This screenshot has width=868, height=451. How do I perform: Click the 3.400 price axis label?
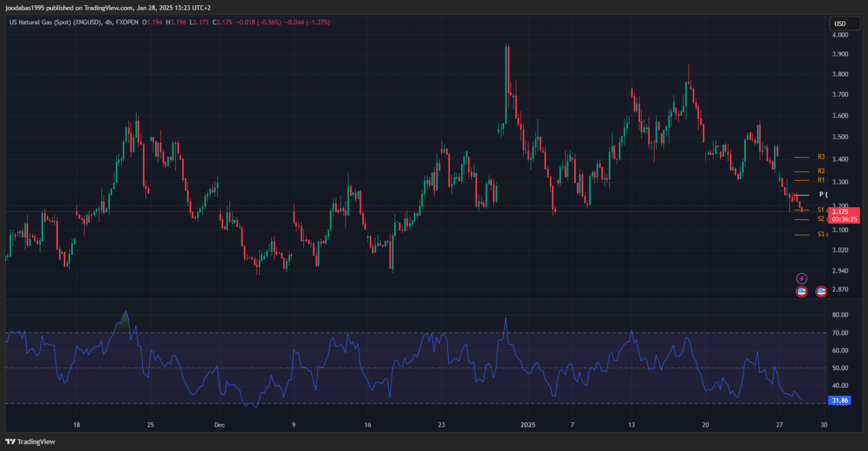[x=840, y=159]
